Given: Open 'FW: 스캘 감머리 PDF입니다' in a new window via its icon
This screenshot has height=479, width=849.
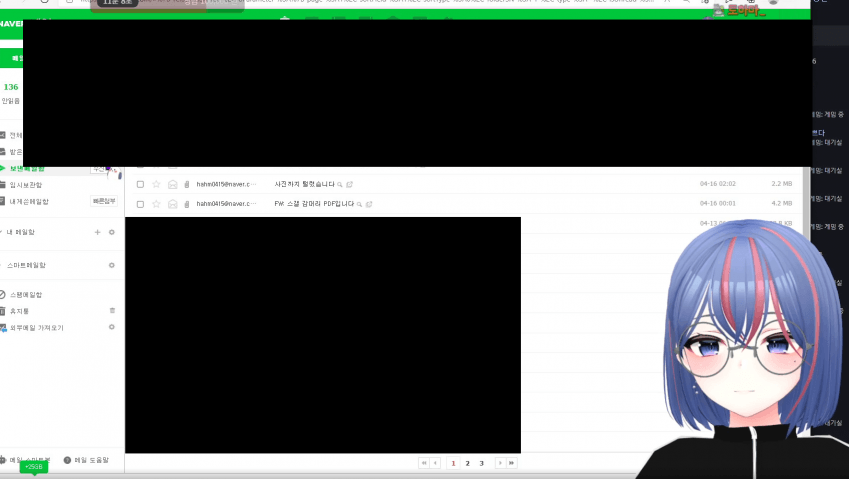Looking at the screenshot, I should coord(369,204).
